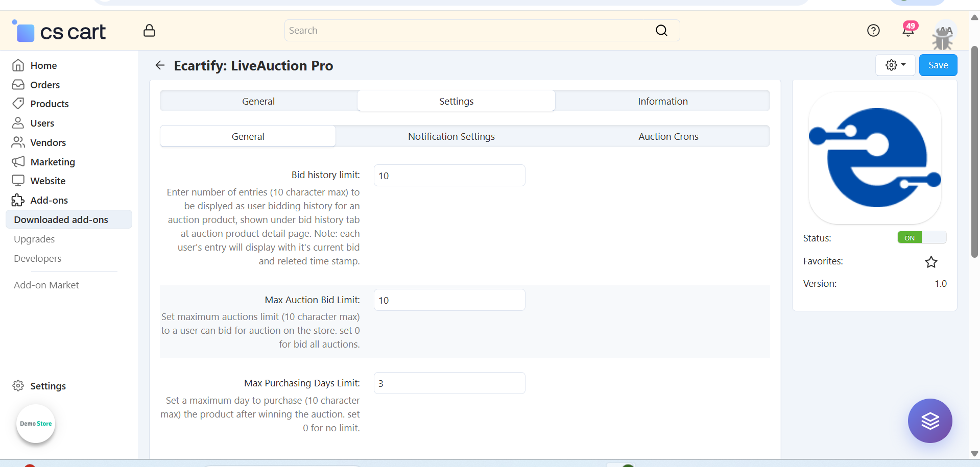This screenshot has height=467, width=980.
Task: Click the search magnifier icon
Action: [x=661, y=31]
